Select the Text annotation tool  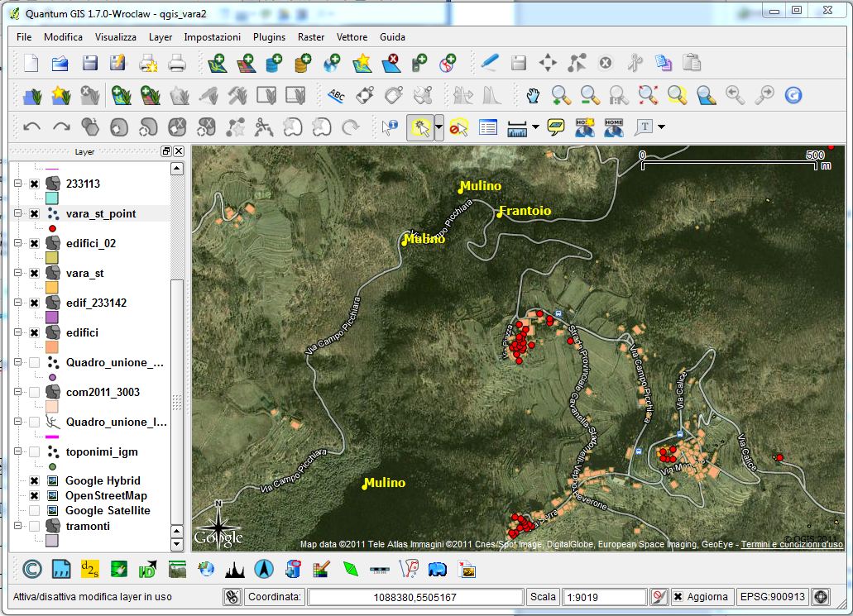(645, 127)
